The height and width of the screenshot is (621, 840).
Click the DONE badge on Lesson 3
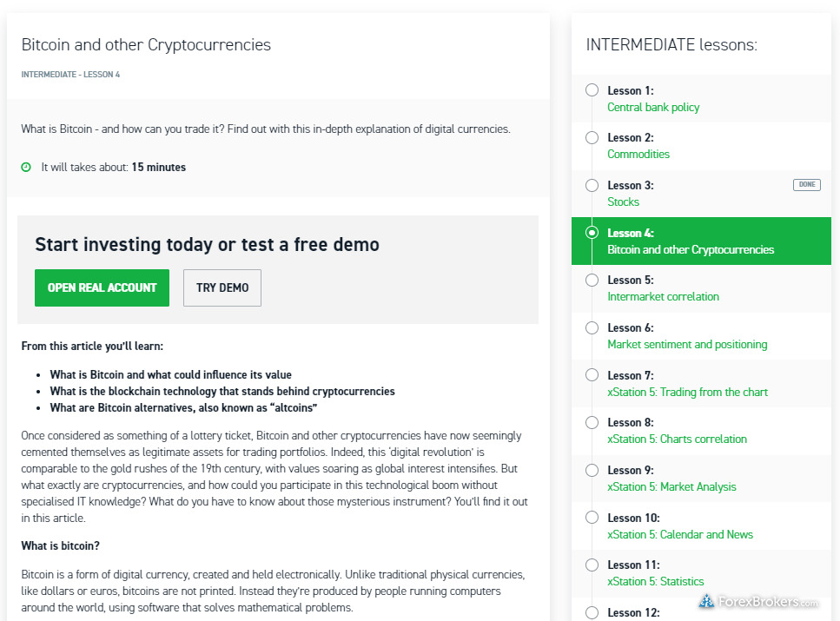click(806, 185)
